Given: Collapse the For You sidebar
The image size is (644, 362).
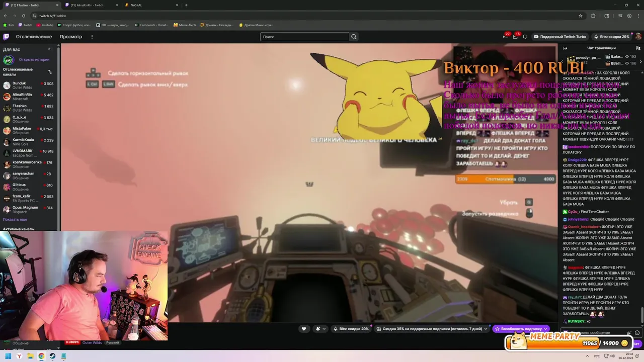Looking at the screenshot, I should (x=50, y=49).
